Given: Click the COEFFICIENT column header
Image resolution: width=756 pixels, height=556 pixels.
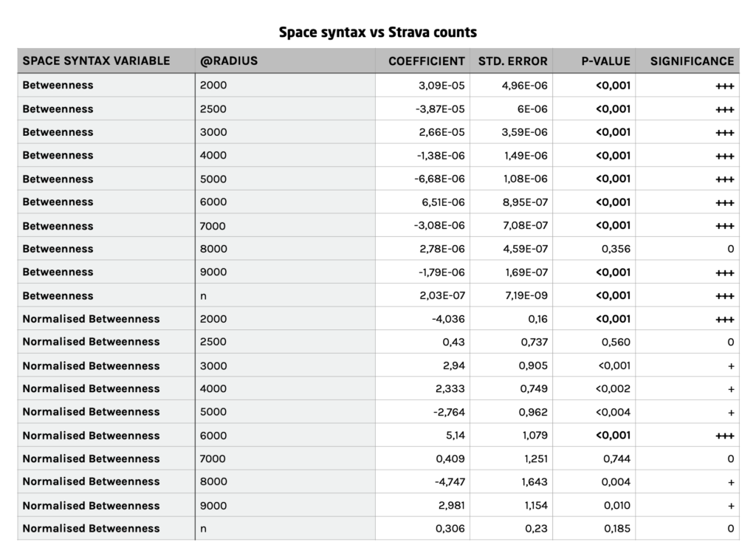Looking at the screenshot, I should click(x=426, y=61).
